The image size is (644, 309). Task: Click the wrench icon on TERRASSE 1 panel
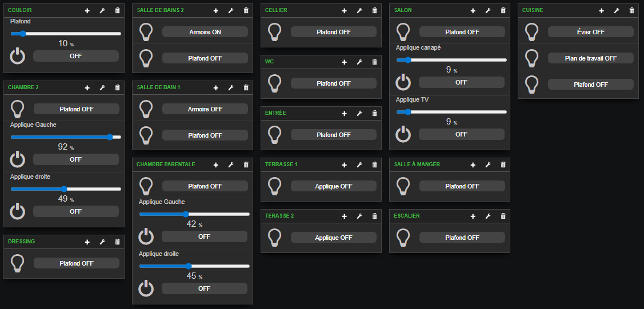(x=359, y=164)
